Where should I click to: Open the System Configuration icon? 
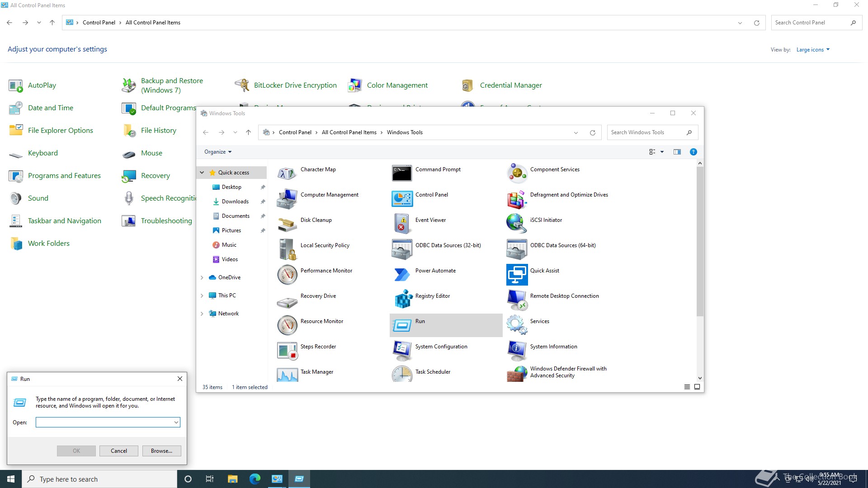(402, 350)
